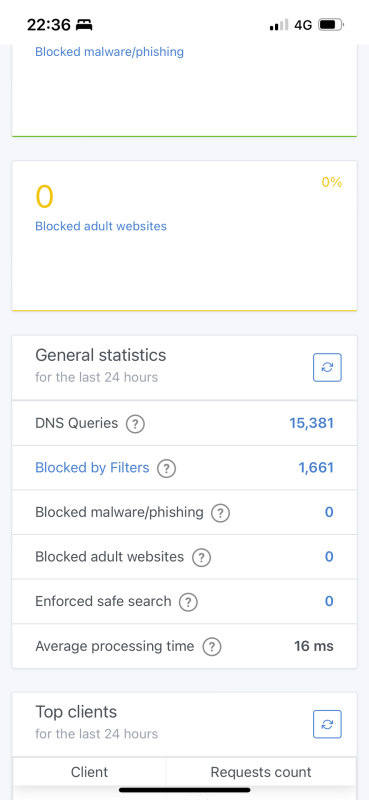View Average processing time help icon
369x800 pixels.
(212, 647)
